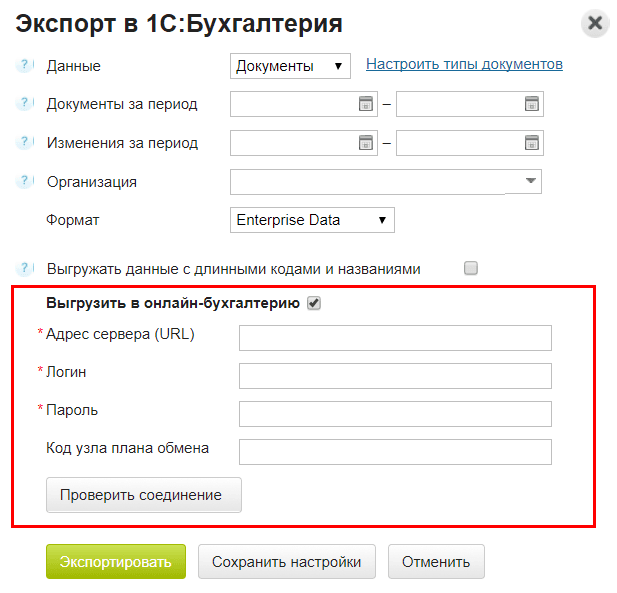Open calendar for Документы за период start date

(x=366, y=104)
